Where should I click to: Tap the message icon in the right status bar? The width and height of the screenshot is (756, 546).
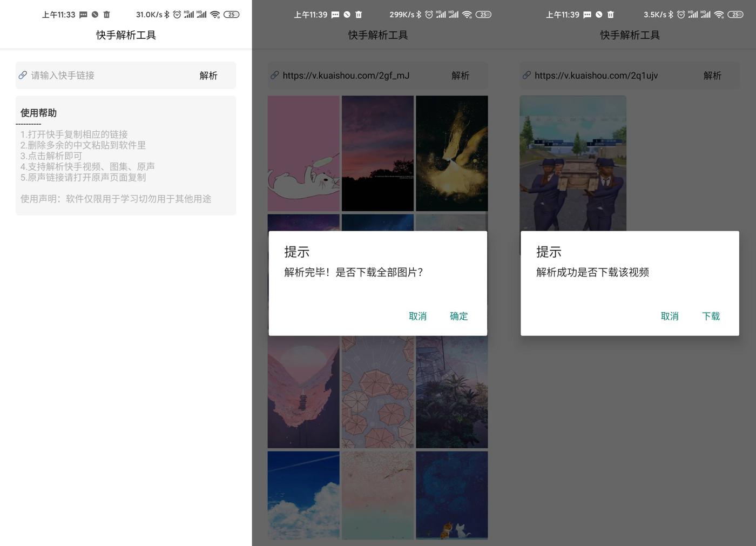pos(587,15)
